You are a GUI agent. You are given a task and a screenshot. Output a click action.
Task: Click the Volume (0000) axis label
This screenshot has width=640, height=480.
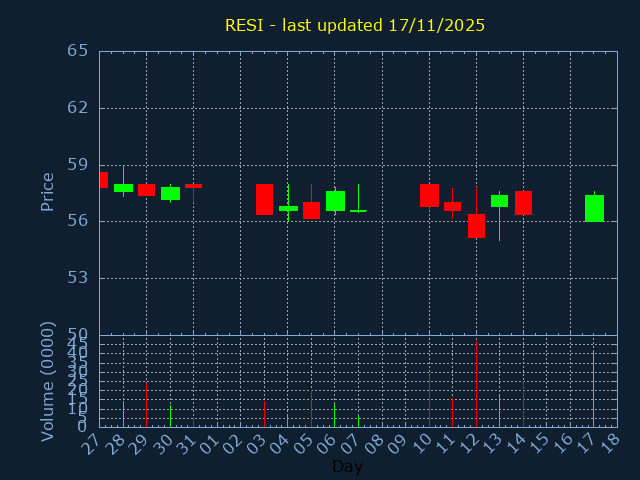(x=47, y=381)
